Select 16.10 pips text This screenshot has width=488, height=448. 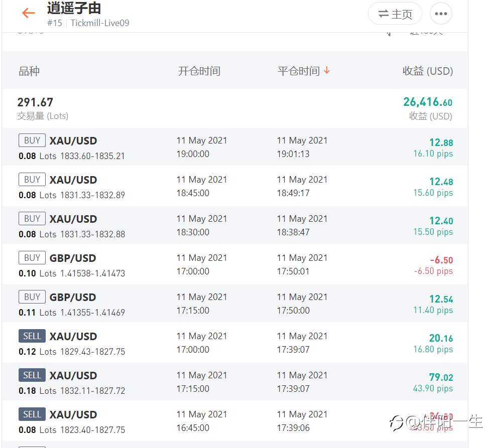pos(433,154)
